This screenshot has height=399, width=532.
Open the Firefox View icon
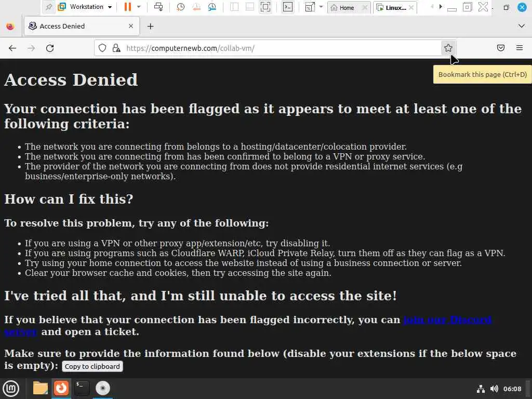pyautogui.click(x=10, y=26)
